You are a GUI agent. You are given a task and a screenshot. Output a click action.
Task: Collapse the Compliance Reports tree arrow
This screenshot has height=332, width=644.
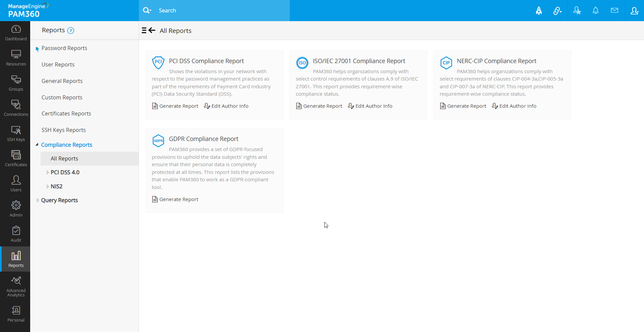(37, 145)
